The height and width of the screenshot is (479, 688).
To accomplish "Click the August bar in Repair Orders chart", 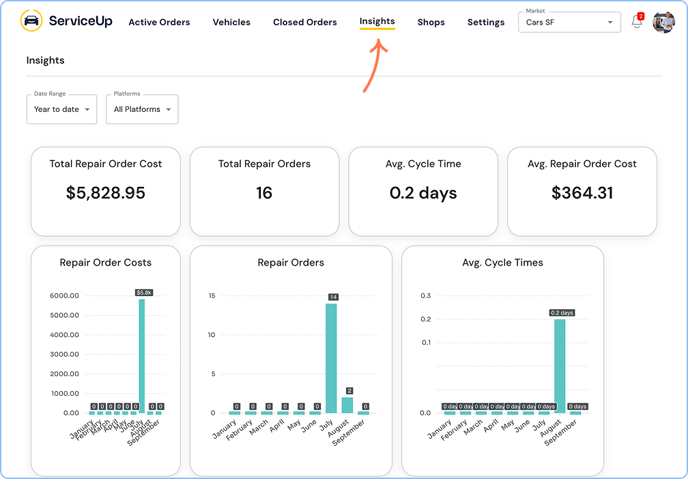I will [347, 405].
